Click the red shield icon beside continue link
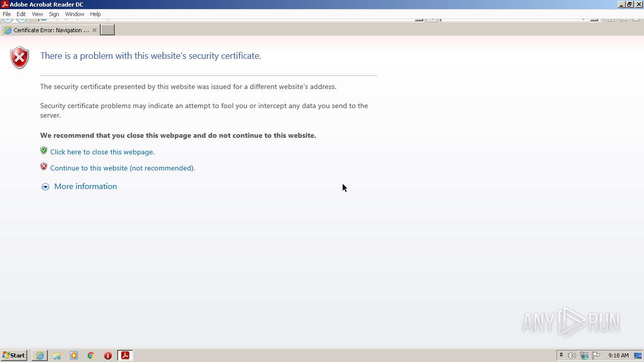This screenshot has height=362, width=644. [x=44, y=166]
